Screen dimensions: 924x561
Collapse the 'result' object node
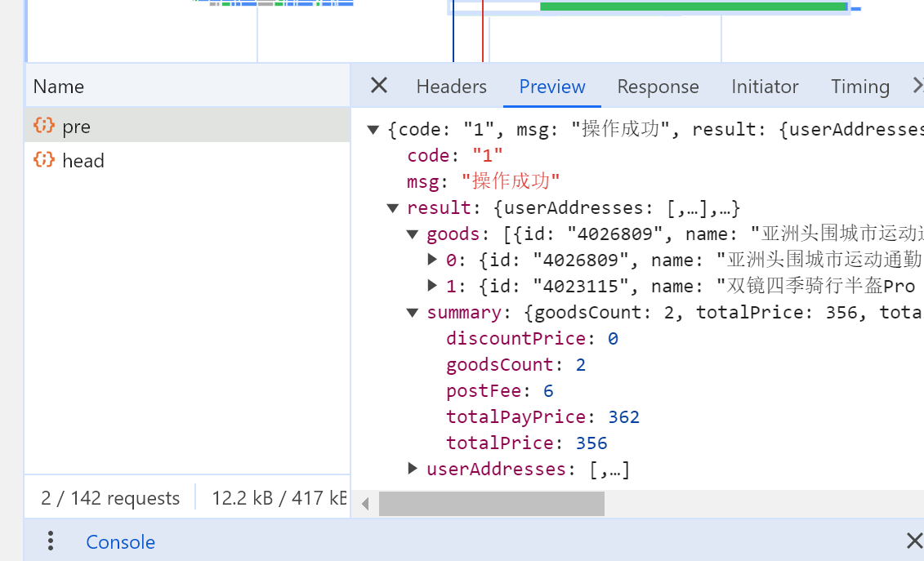393,208
